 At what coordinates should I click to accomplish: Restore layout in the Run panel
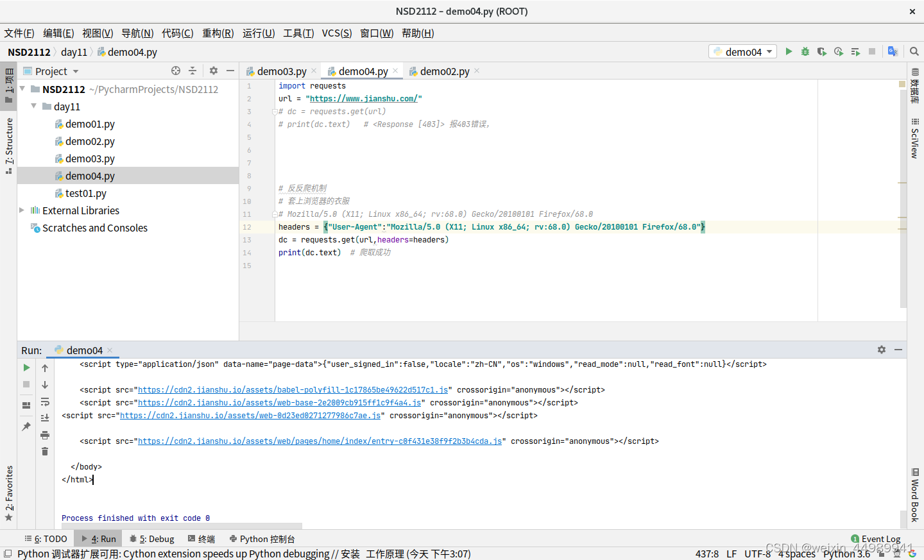[x=26, y=405]
